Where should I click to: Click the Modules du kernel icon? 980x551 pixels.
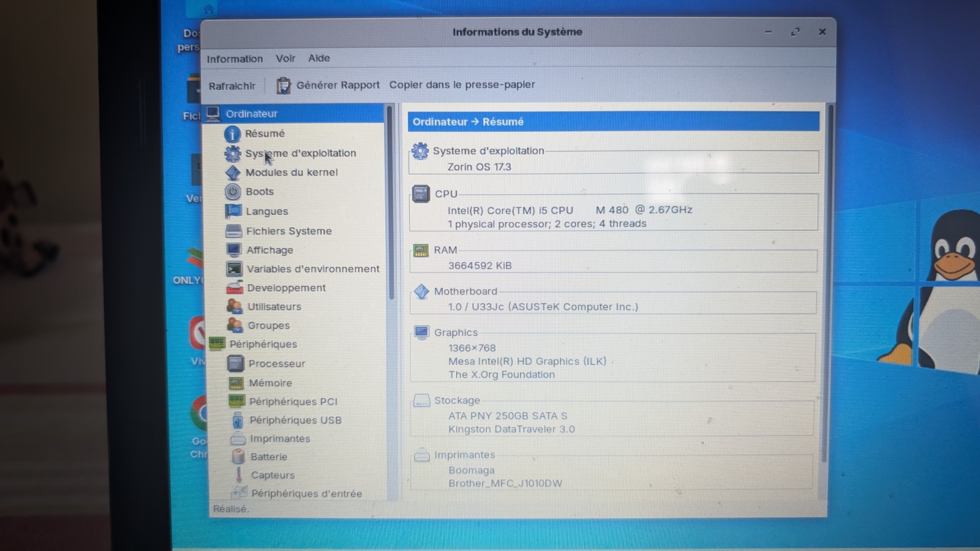233,173
